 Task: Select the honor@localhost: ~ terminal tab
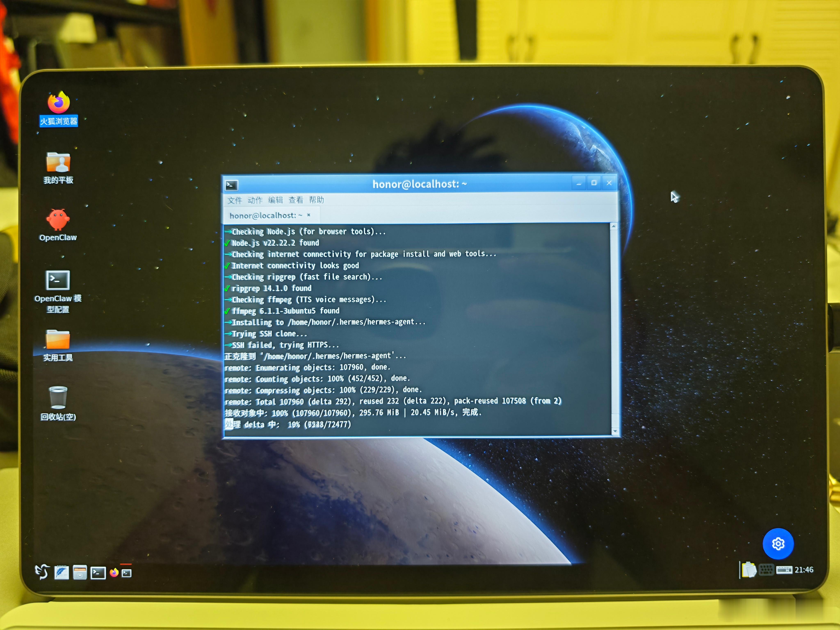[x=266, y=215]
